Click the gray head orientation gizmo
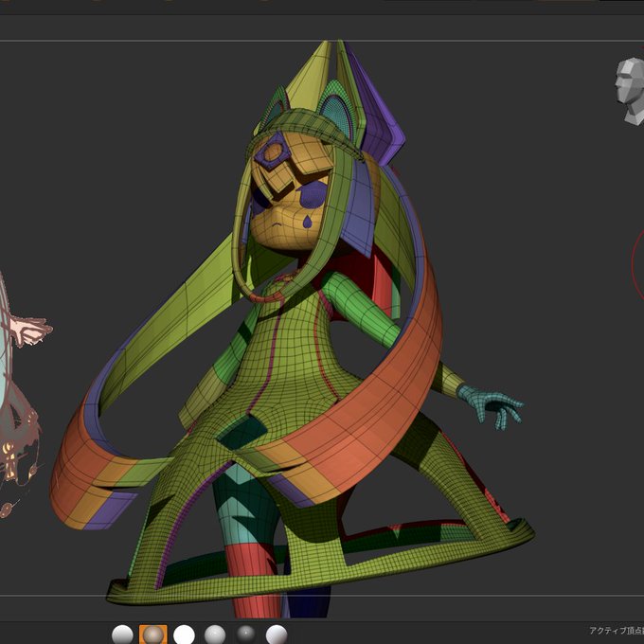Screen dimensions: 644x644 click(x=630, y=91)
